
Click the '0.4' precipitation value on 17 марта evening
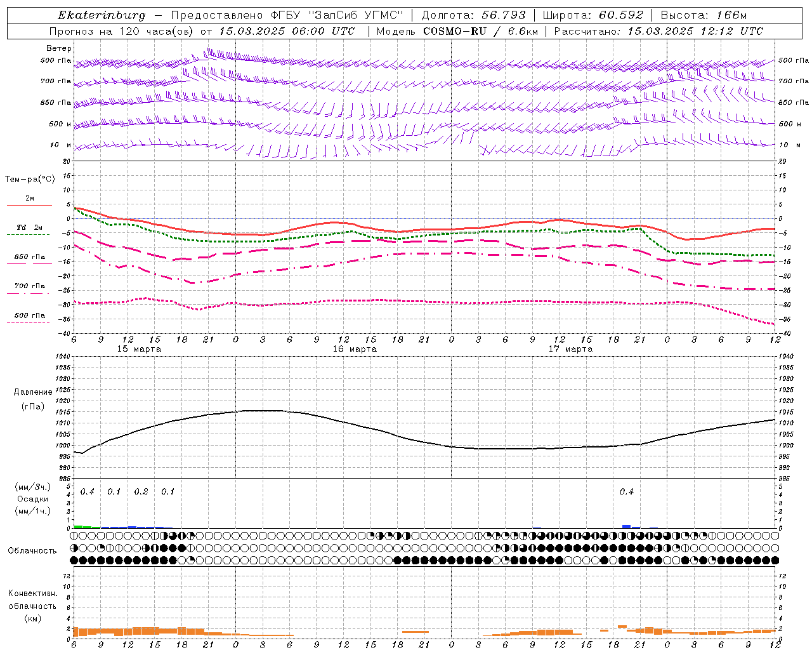click(x=627, y=492)
